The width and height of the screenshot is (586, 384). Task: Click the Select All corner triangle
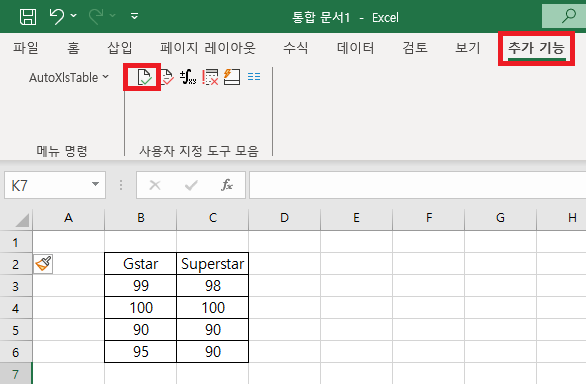(22, 220)
